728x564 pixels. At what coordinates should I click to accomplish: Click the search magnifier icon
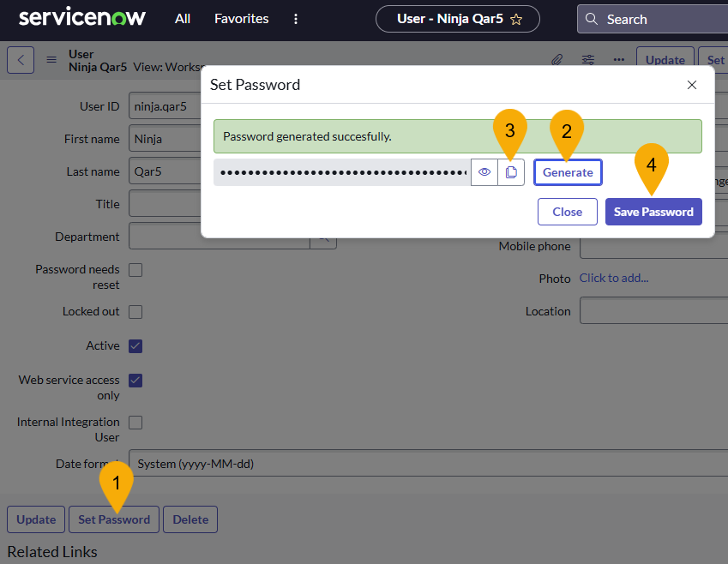coord(590,18)
